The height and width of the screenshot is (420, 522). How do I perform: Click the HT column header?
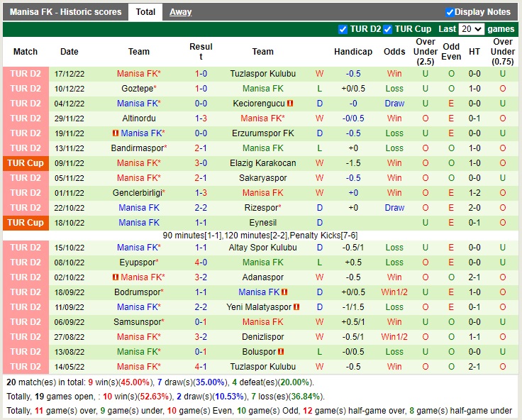pyautogui.click(x=474, y=52)
